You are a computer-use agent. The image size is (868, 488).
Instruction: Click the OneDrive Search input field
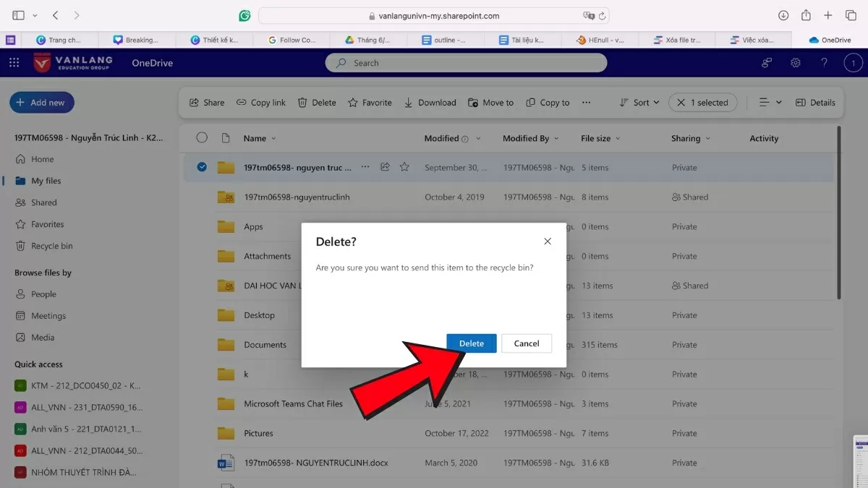[x=466, y=63]
